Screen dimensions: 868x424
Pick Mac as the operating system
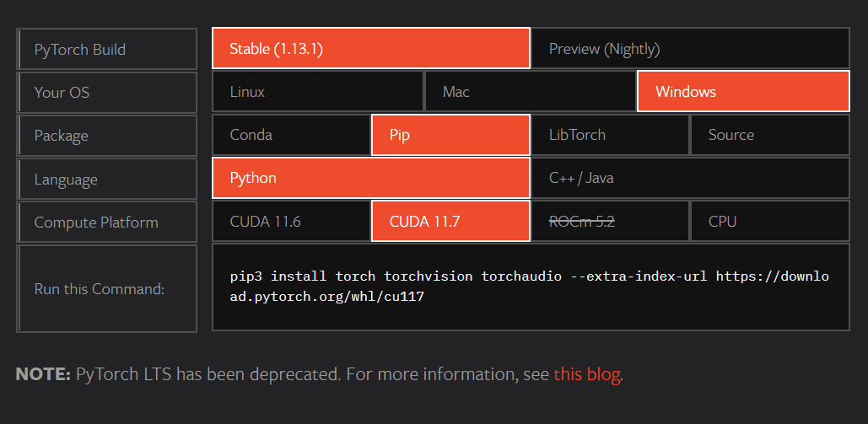click(x=531, y=91)
